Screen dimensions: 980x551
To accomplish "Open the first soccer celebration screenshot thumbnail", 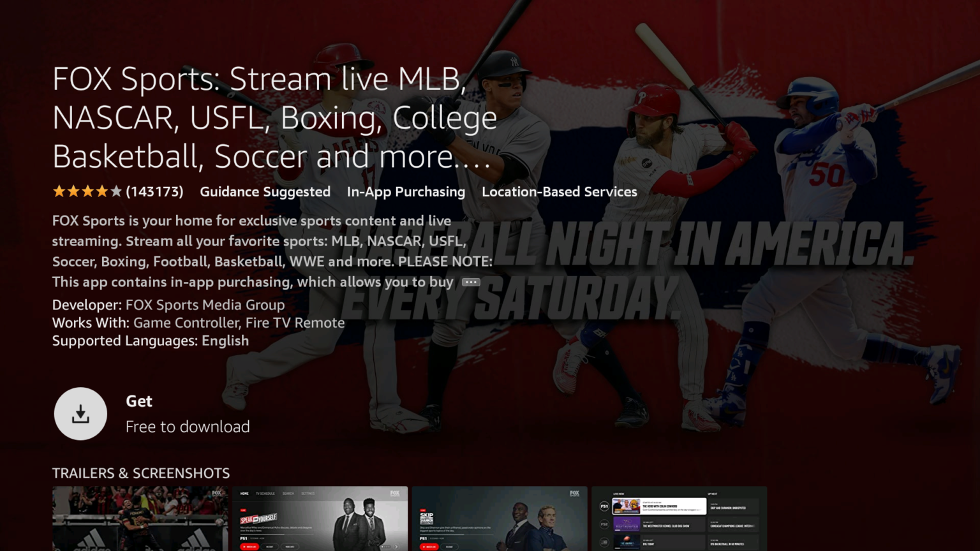I will [x=140, y=518].
